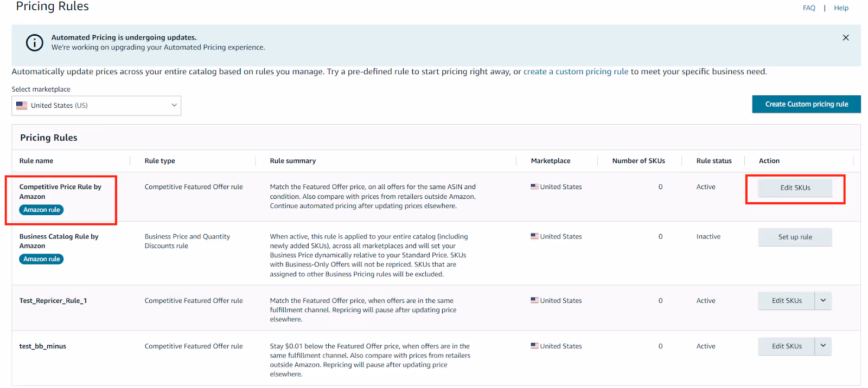Select the test_bb_minus rule name
The image size is (868, 388).
click(43, 346)
